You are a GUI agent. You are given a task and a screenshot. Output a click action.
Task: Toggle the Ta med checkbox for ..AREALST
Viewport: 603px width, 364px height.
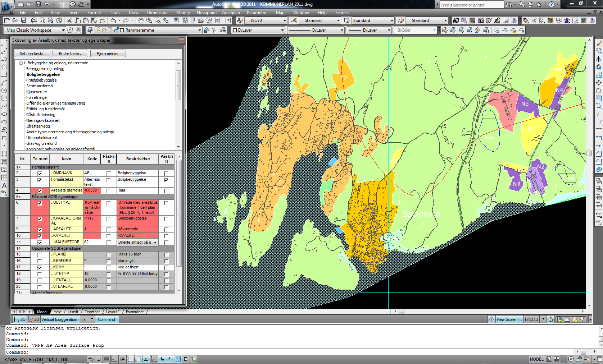(x=40, y=230)
